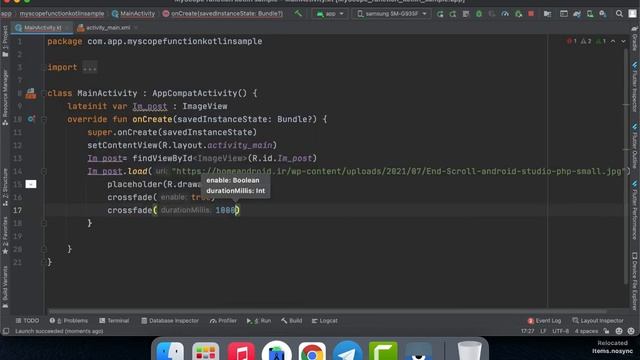Open the Project tool window side tab

point(5,42)
